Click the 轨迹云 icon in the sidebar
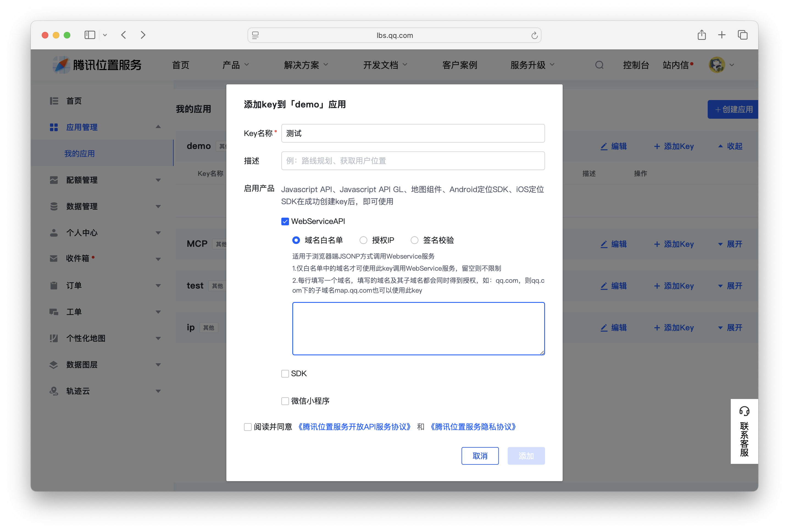The width and height of the screenshot is (789, 532). [54, 391]
